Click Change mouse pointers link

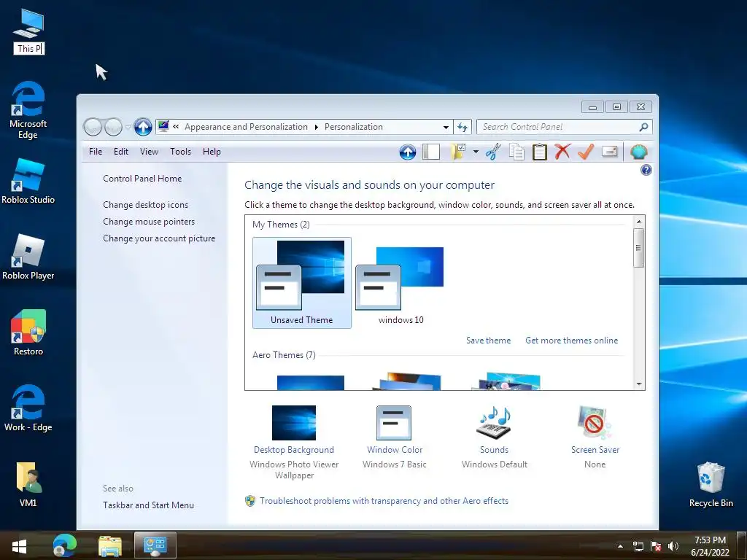pyautogui.click(x=149, y=222)
